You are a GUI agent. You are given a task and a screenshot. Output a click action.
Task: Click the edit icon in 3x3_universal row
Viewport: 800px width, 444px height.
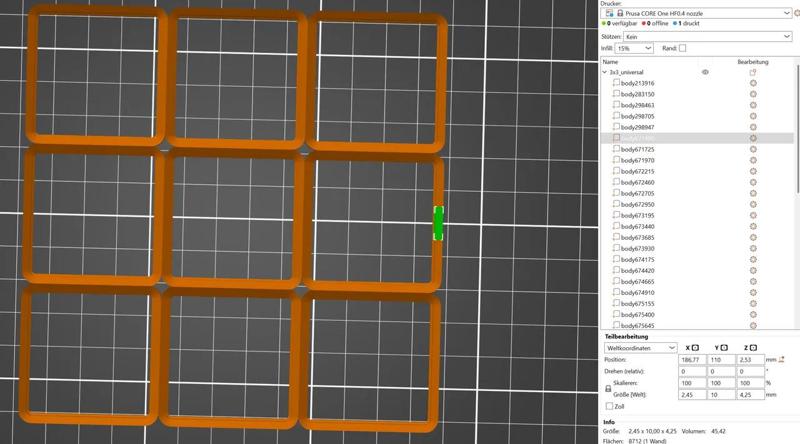tap(753, 72)
